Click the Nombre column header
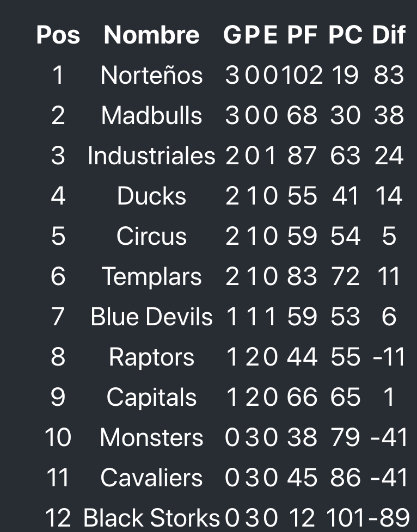Viewport: 417px width, 532px height. [151, 35]
